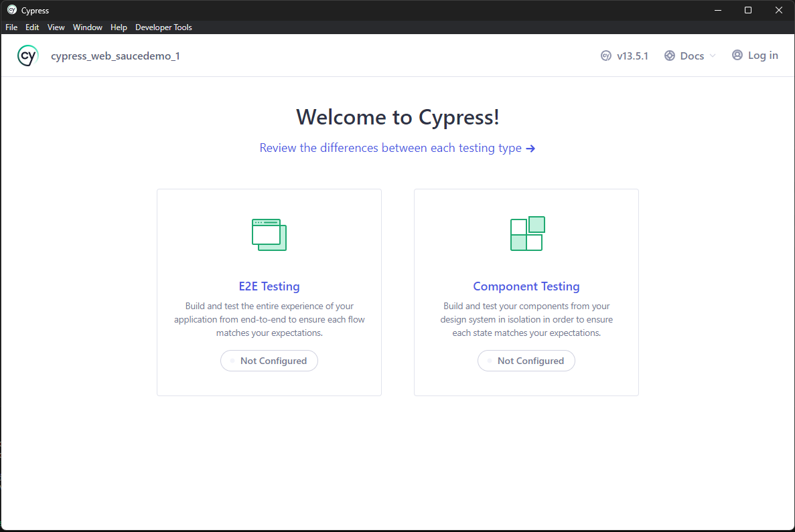Click the project name cypress_web_saucedemo_1
This screenshot has height=532, width=795.
coord(115,56)
